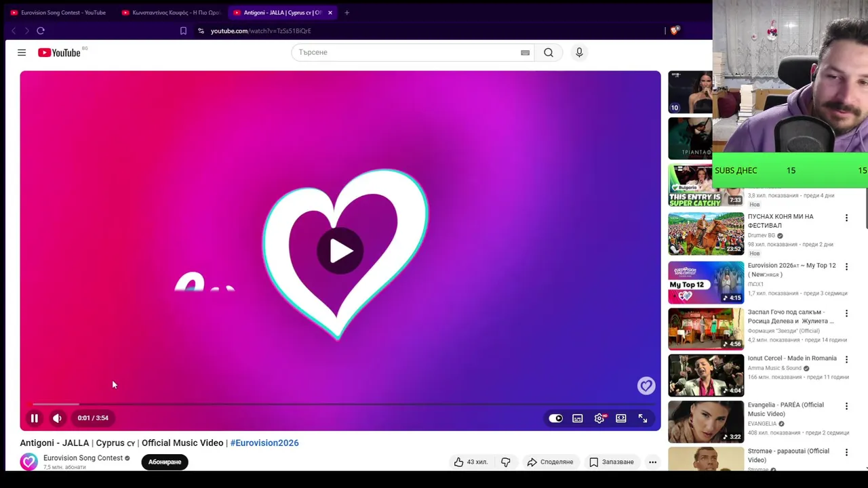Open Stromae papaoutai video title
Screen dimensions: 868x488
coord(788,455)
